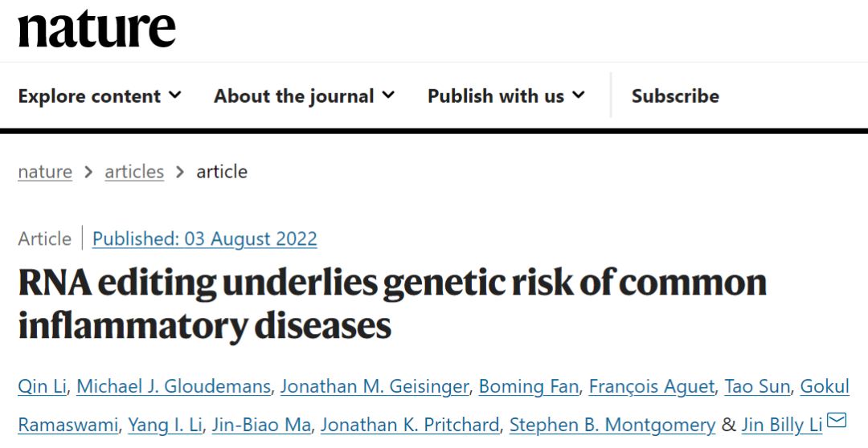Click Jonathan K. Pritchard author link
This screenshot has width=868, height=448.
tap(410, 425)
